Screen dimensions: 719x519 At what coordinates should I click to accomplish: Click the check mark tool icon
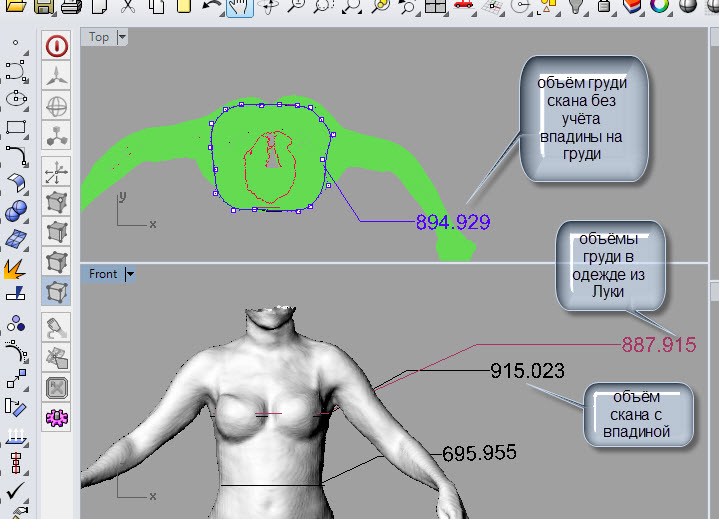[x=16, y=492]
